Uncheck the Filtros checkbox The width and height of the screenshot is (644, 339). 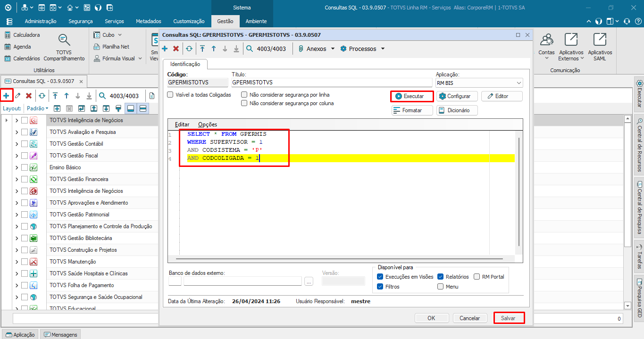(x=380, y=287)
